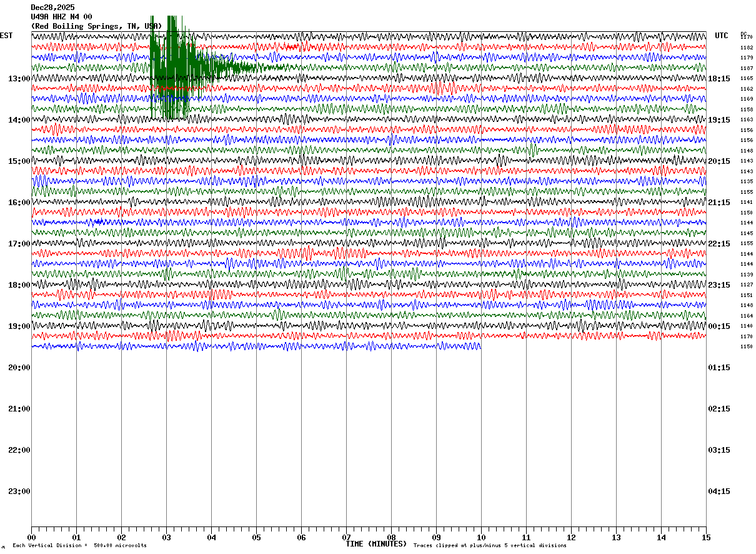Click the 02:15 UTC time label

(719, 409)
